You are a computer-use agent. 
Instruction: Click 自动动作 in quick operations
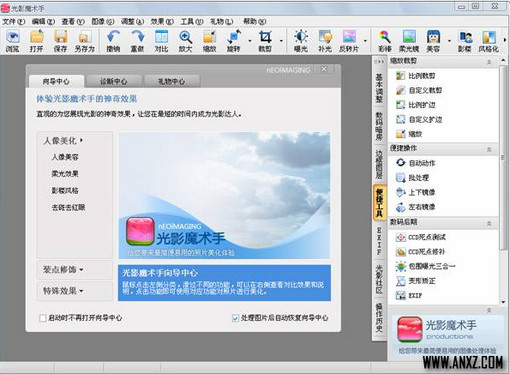tap(415, 163)
